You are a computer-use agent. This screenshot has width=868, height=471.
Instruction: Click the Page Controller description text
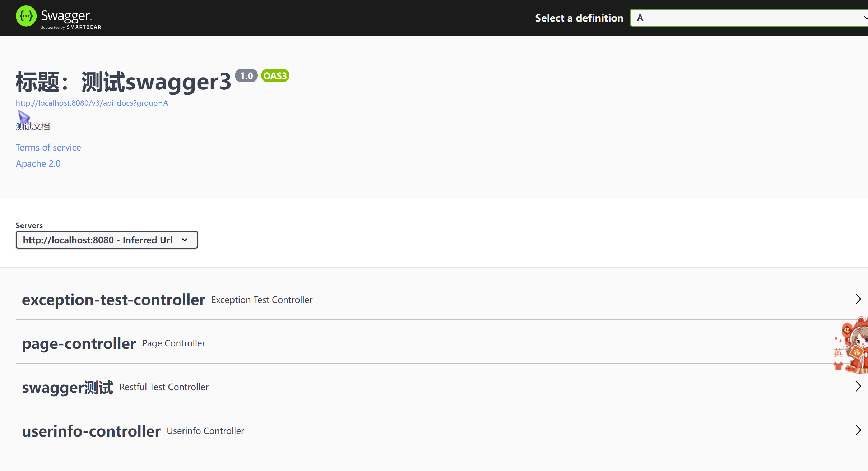pos(174,343)
